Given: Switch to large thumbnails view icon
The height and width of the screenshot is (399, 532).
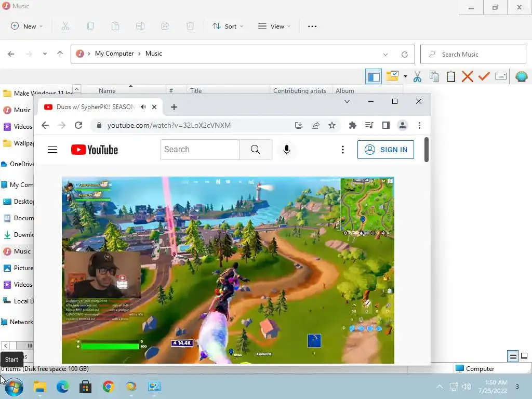Looking at the screenshot, I should 524,356.
